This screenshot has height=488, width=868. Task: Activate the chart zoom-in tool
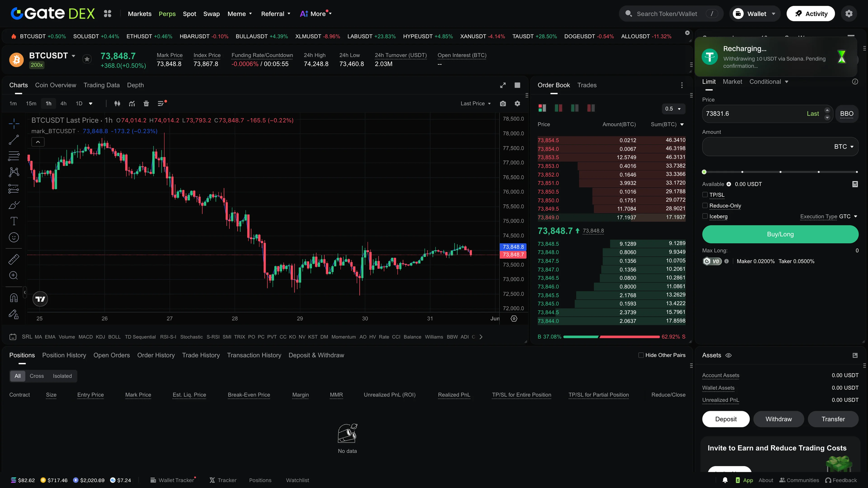[x=14, y=275]
